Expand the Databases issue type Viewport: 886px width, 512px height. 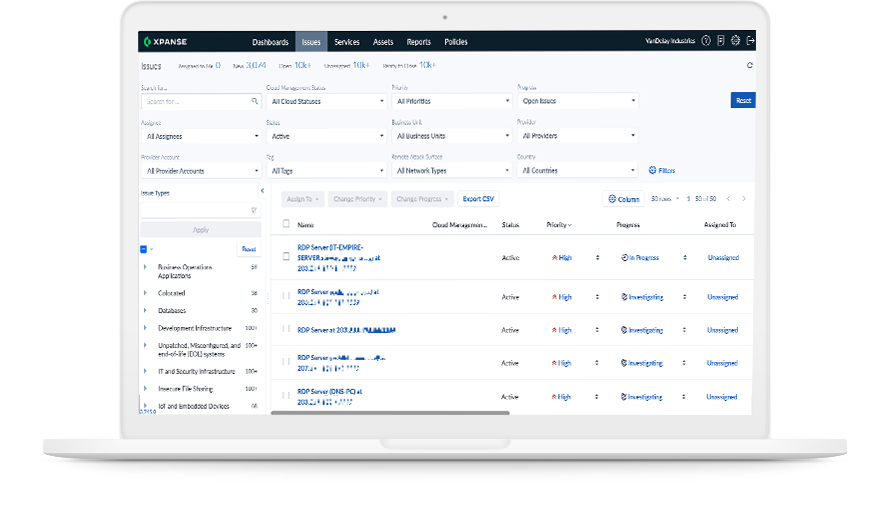[x=145, y=311]
